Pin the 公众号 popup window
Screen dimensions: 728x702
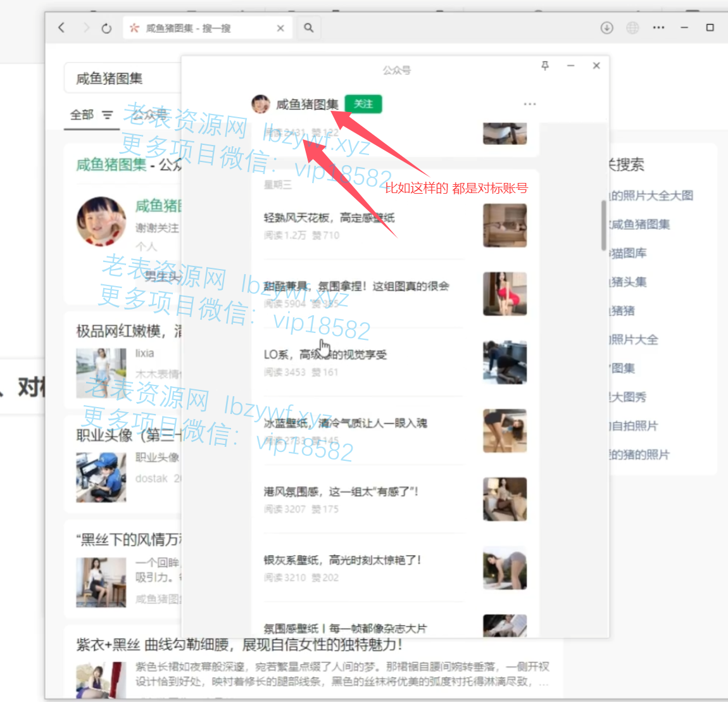tap(545, 66)
